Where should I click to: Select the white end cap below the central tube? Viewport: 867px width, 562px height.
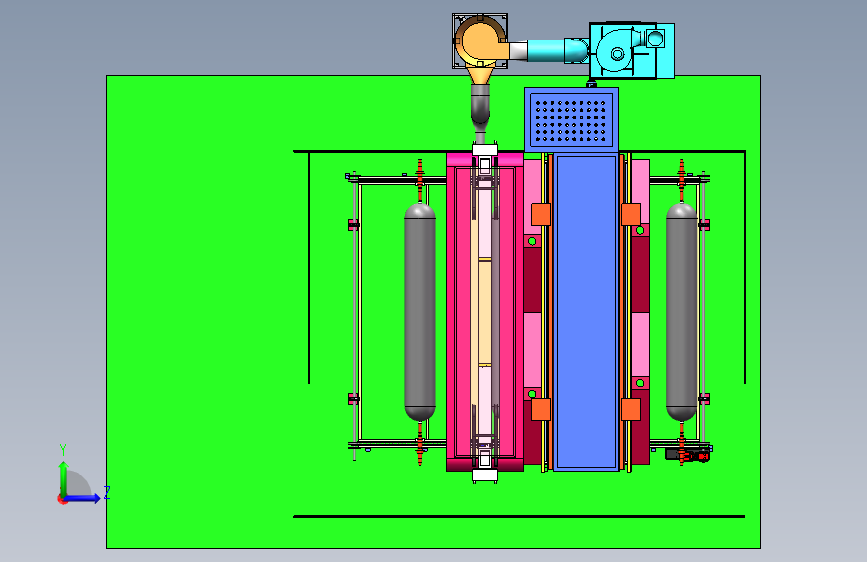(484, 475)
